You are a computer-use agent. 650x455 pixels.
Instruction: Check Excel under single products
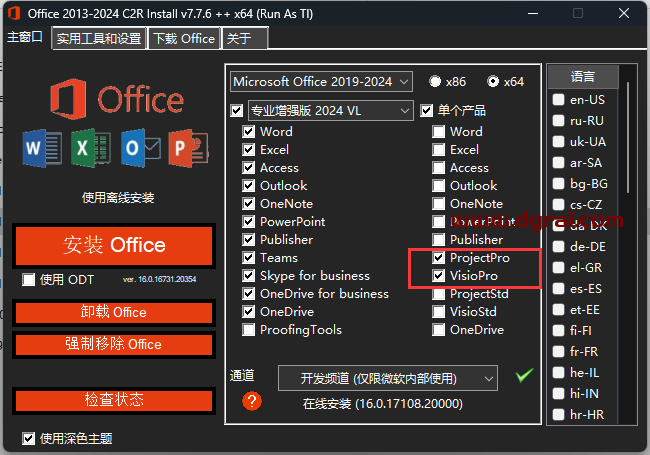click(438, 150)
